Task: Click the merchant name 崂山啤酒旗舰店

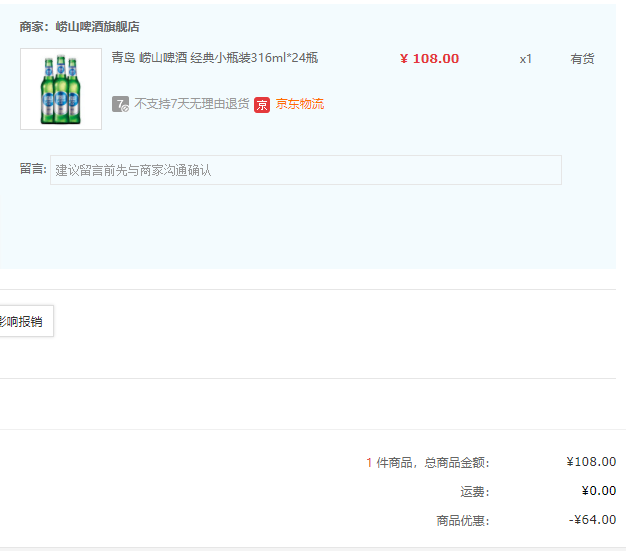Action: point(97,27)
